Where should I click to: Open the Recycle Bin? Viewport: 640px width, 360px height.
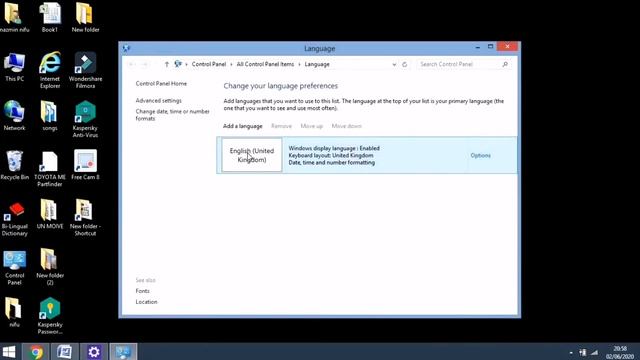[14, 165]
